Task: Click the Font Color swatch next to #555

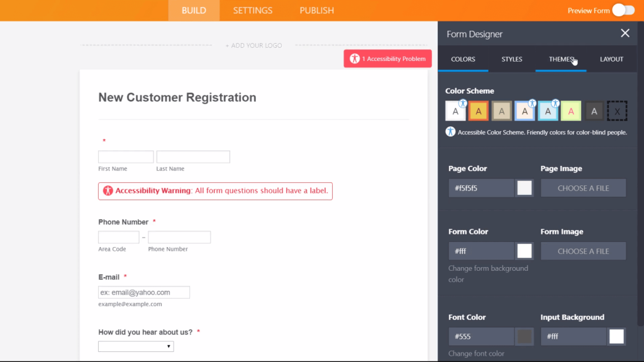Action: [x=524, y=336]
